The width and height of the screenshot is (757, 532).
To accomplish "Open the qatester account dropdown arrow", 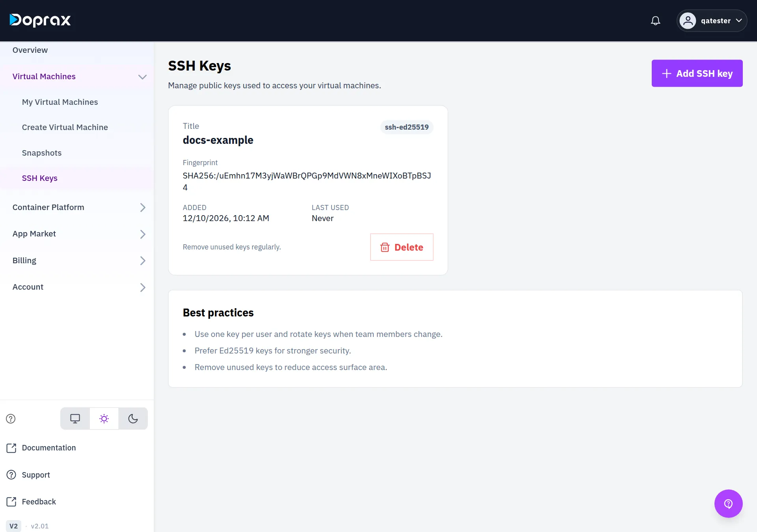I will coord(739,20).
